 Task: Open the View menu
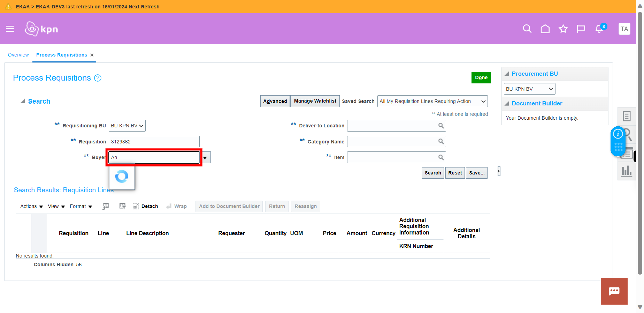(56, 206)
